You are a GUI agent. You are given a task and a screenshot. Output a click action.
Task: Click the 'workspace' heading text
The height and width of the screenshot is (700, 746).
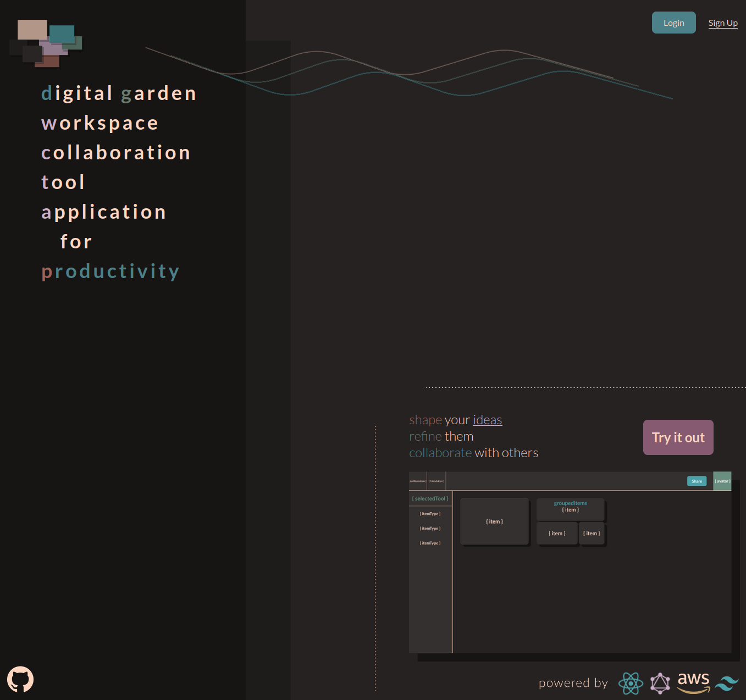(x=100, y=123)
